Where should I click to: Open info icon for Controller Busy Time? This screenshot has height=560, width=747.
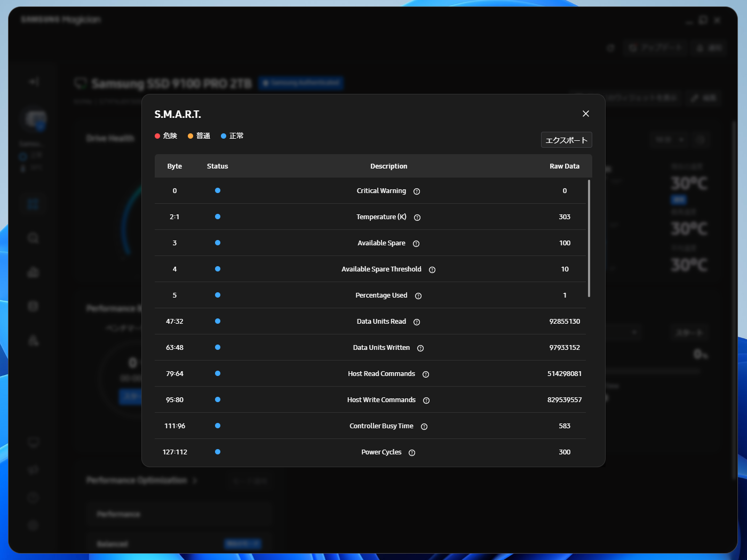point(424,427)
